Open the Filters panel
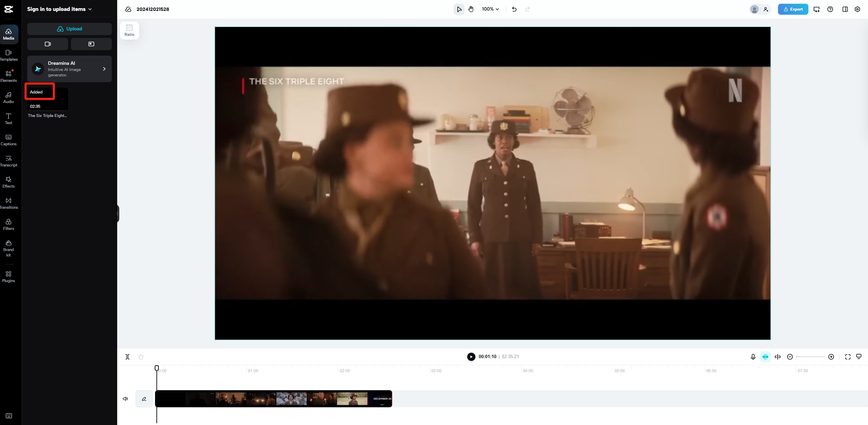Image resolution: width=868 pixels, height=425 pixels. click(9, 224)
